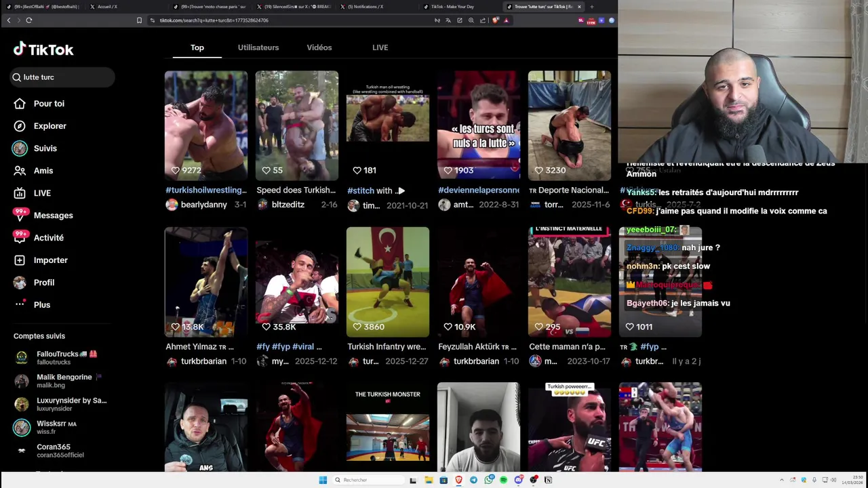Open the Profil icon
868x488 pixels.
click(20, 283)
